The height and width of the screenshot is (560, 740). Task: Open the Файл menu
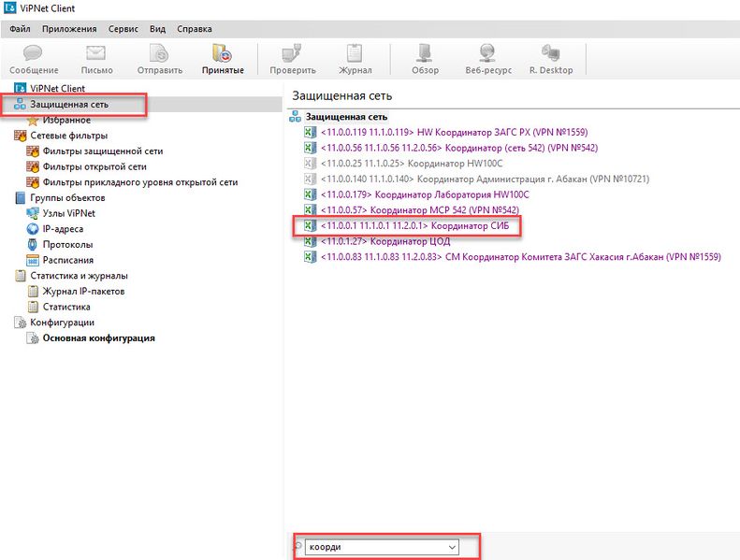pos(20,29)
